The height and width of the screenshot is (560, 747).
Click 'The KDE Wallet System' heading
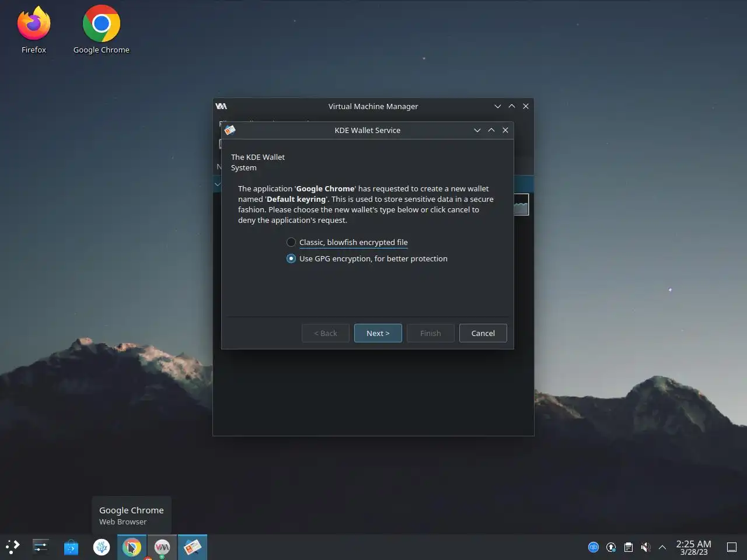[x=258, y=162]
